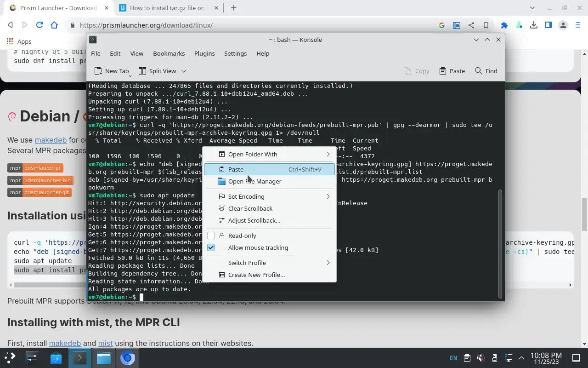Go to the browser home page
Screen dimensions: 588x368
coord(54,25)
